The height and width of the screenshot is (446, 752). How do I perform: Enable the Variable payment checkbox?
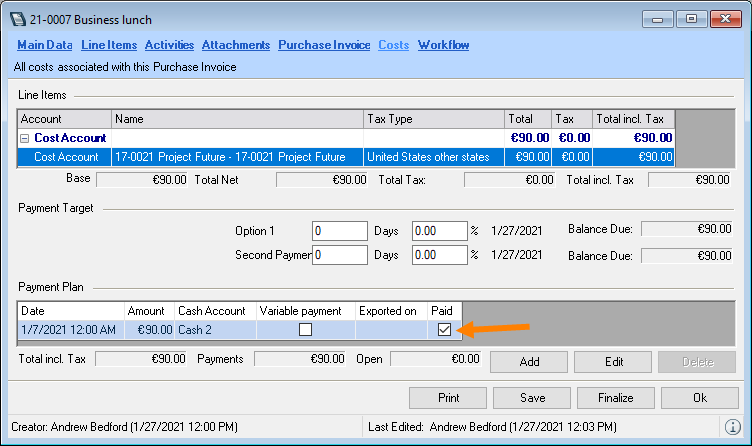[x=306, y=330]
